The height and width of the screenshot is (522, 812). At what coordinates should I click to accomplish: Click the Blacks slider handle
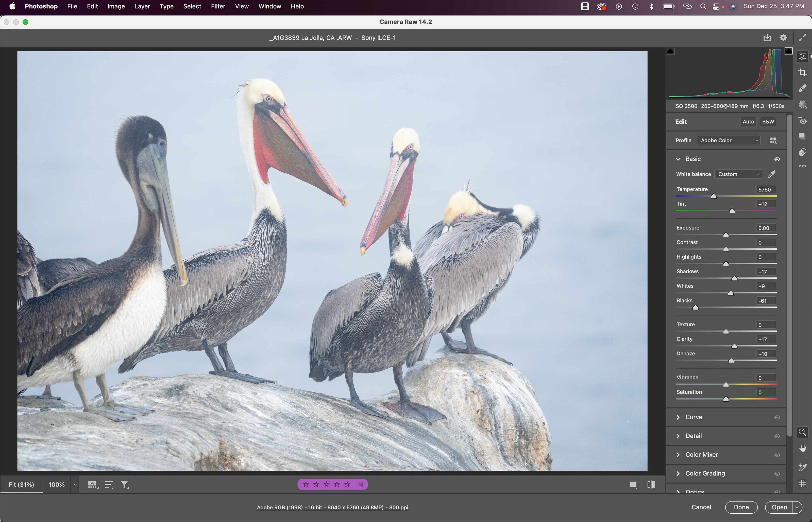tap(695, 308)
